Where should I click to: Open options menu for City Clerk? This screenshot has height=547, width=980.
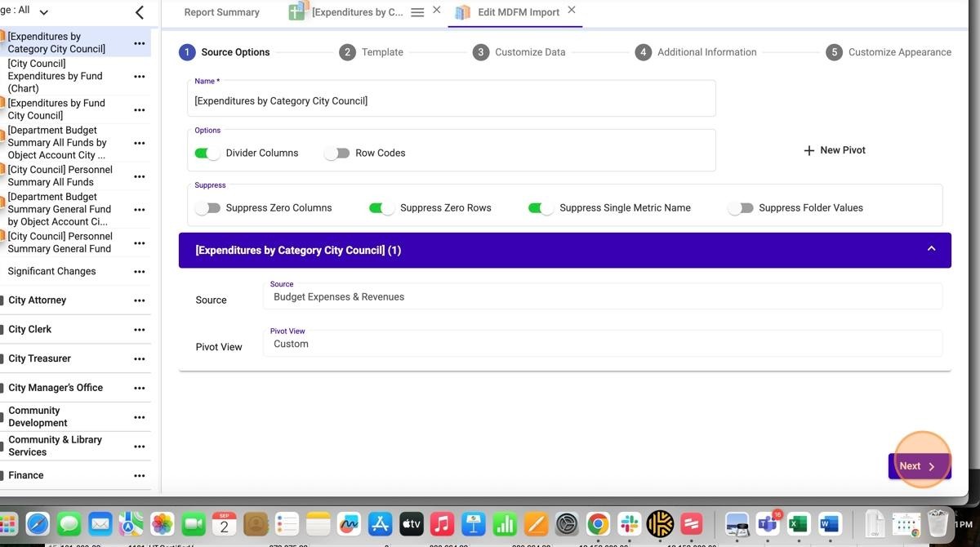(140, 330)
